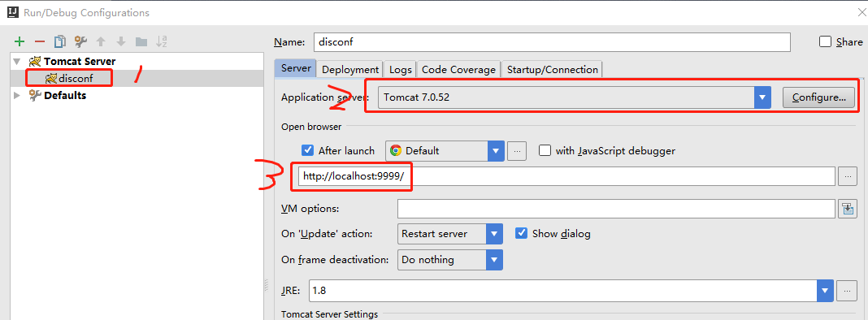Viewport: 868px width, 320px height.
Task: Select Defaults tree label
Action: click(65, 95)
